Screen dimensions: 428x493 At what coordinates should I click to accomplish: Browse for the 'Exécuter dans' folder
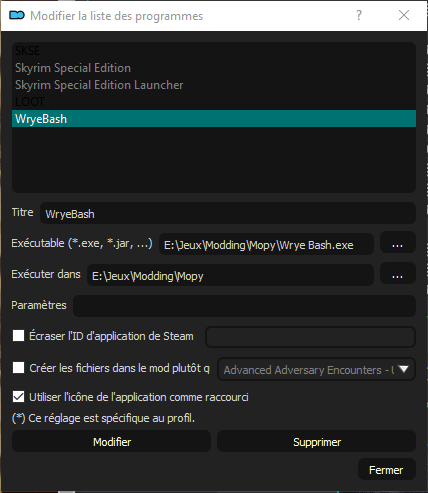tap(397, 275)
